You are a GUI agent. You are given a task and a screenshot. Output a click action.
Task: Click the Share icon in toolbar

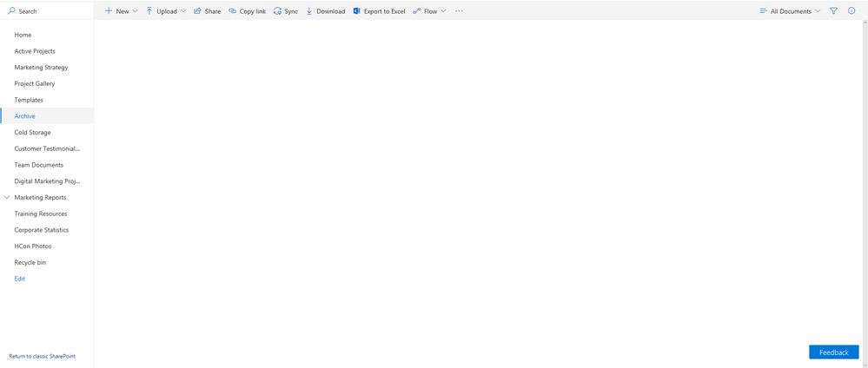pos(197,11)
